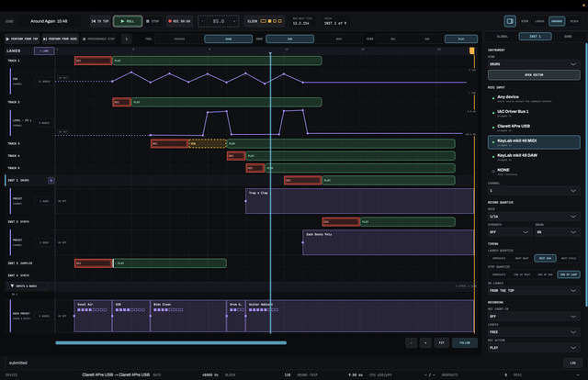Select IAC Driver Bus 1 input
This screenshot has height=380, width=588.
click(x=534, y=113)
